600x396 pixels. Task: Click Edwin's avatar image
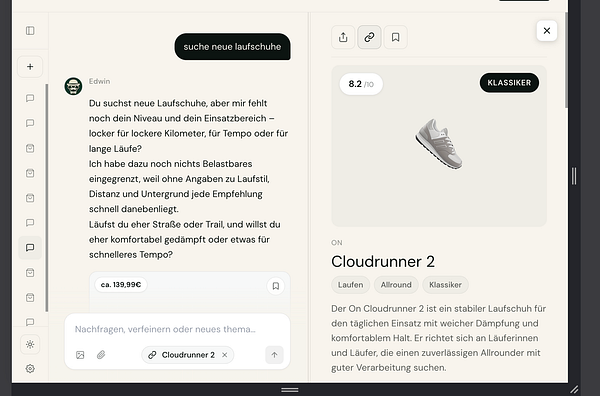pos(73,86)
